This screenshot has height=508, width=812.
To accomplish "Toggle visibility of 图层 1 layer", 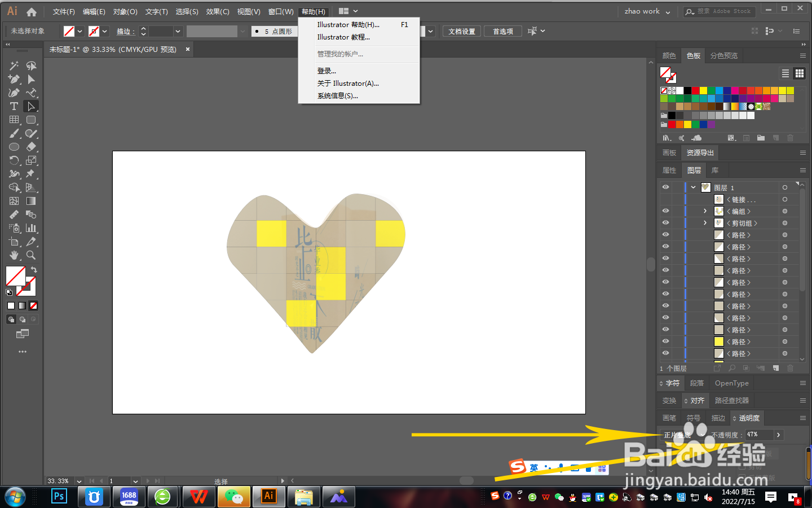I will pos(666,187).
